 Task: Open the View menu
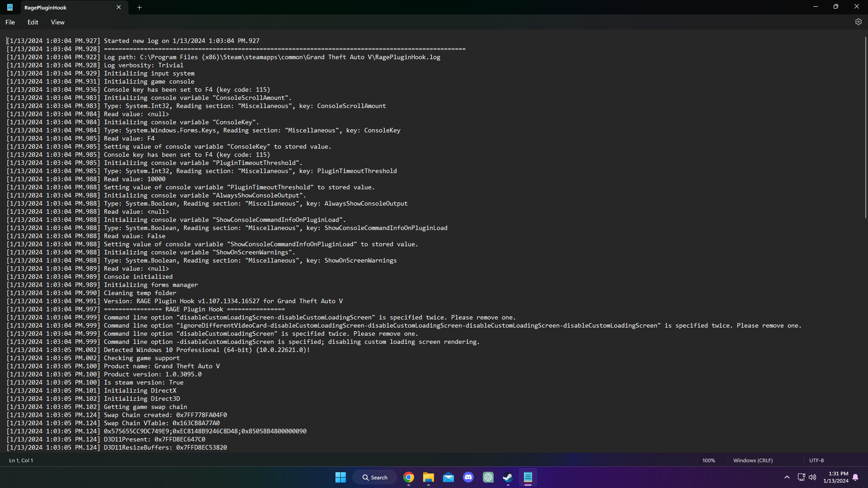click(x=57, y=22)
